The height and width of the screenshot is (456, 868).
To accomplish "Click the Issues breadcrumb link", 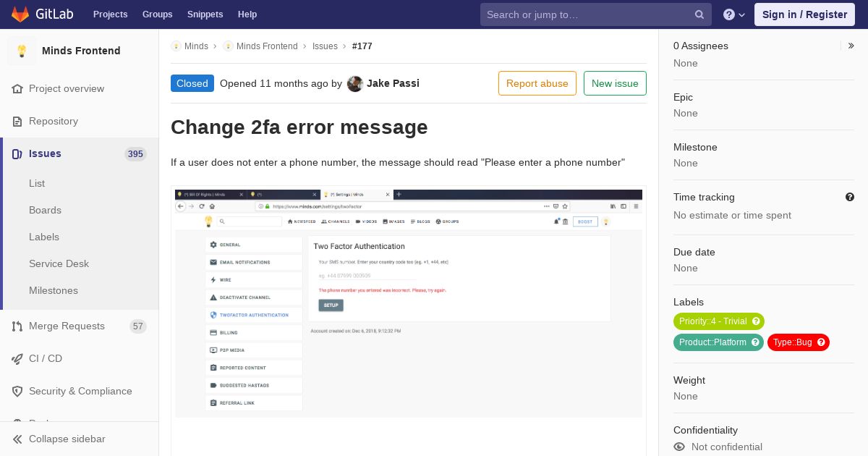I will pyautogui.click(x=325, y=46).
